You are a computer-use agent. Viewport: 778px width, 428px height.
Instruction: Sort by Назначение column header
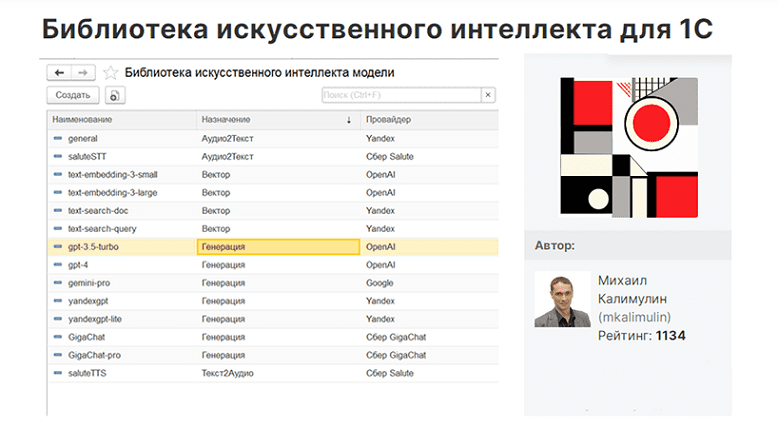226,120
